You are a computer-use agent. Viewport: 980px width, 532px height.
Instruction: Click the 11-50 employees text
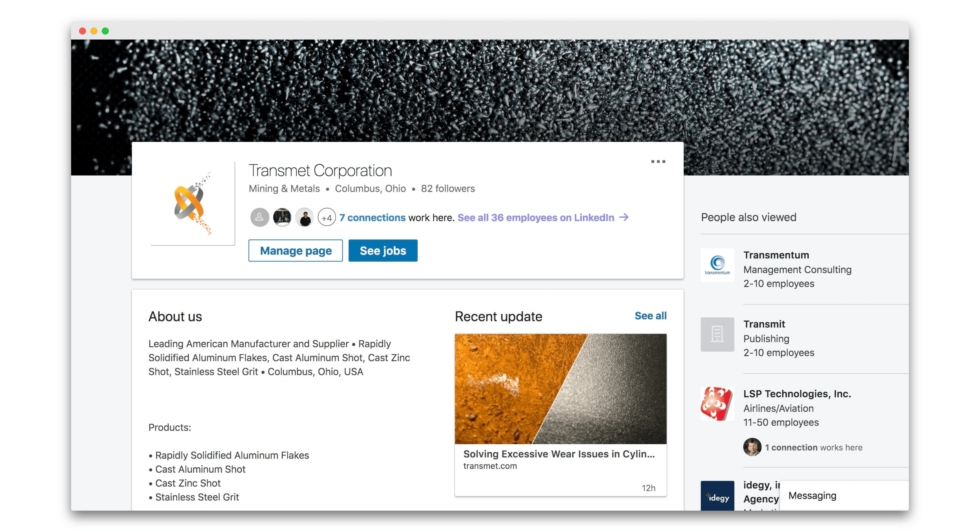(x=781, y=422)
